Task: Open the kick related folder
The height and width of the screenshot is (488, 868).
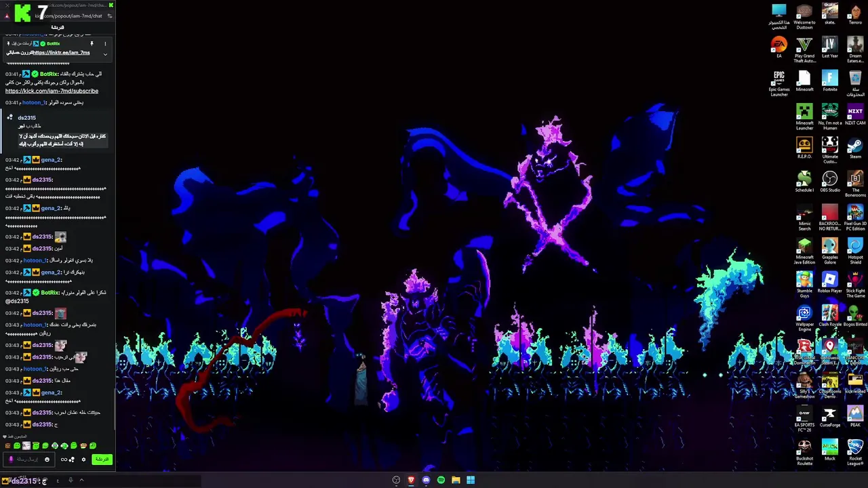Action: (855, 383)
